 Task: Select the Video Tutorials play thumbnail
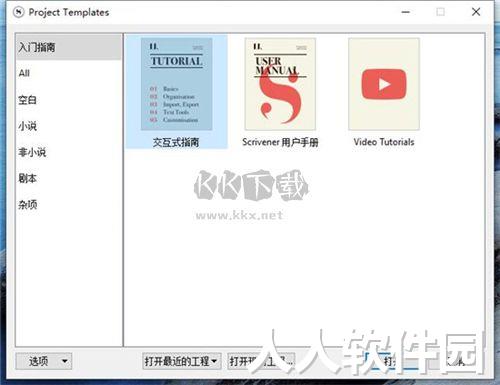click(x=384, y=84)
